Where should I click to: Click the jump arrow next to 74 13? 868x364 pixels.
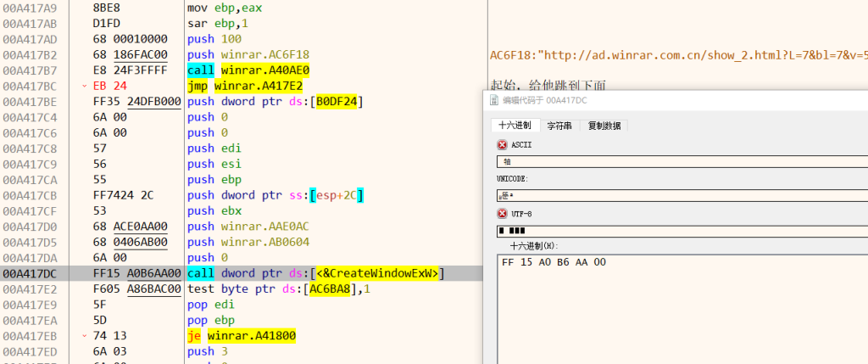pyautogui.click(x=83, y=335)
